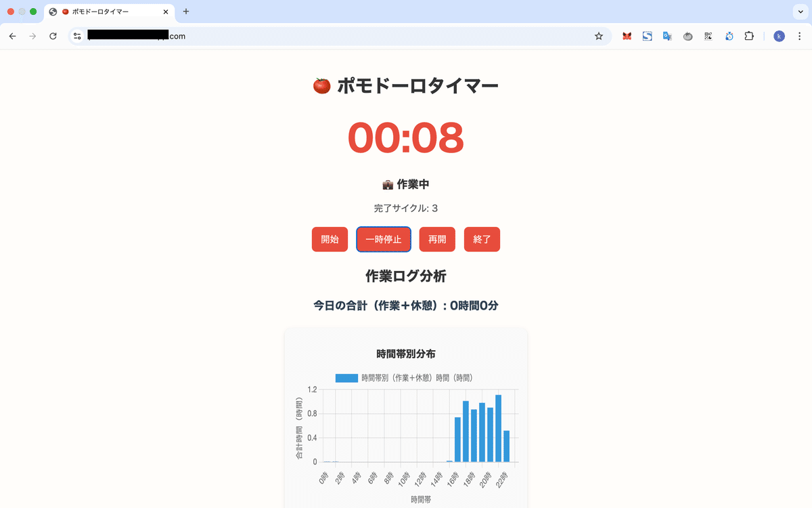The width and height of the screenshot is (812, 508).
Task: Open the Extensions puzzle piece menu
Action: pos(749,36)
